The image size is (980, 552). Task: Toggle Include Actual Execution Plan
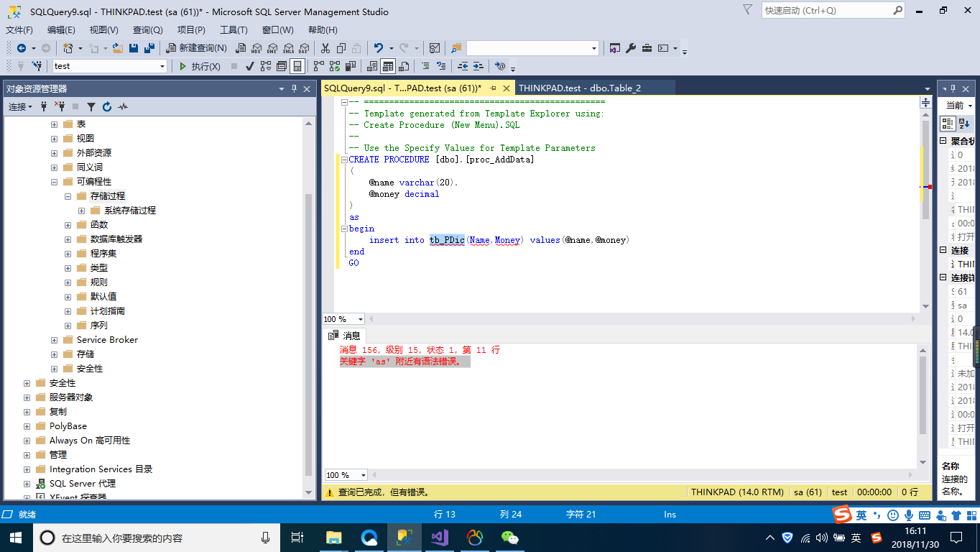point(319,66)
